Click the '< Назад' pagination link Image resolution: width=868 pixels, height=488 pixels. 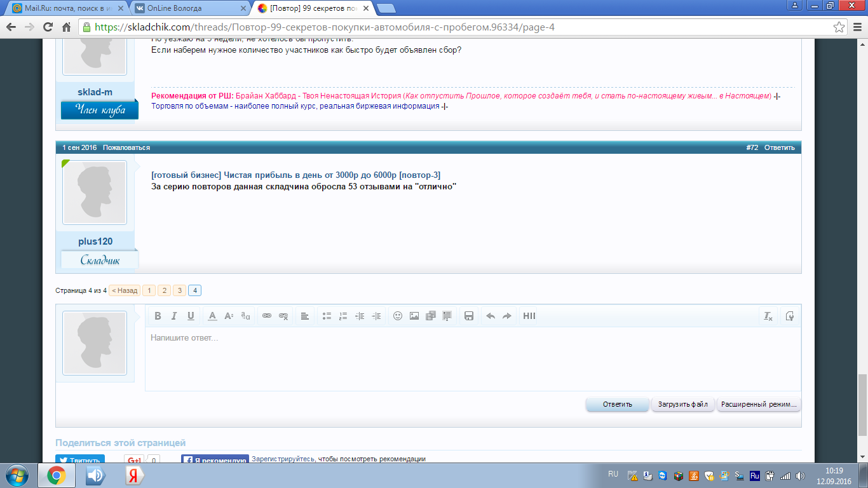[x=125, y=290]
